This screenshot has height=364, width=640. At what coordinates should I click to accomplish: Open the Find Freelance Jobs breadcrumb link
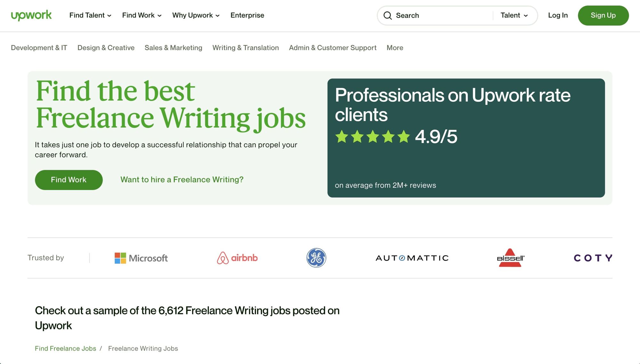point(65,348)
